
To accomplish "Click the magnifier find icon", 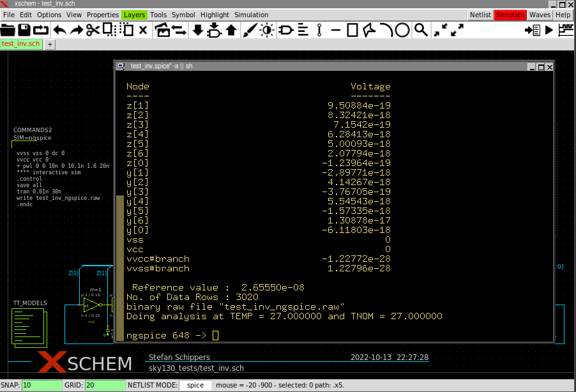I will pyautogui.click(x=421, y=30).
